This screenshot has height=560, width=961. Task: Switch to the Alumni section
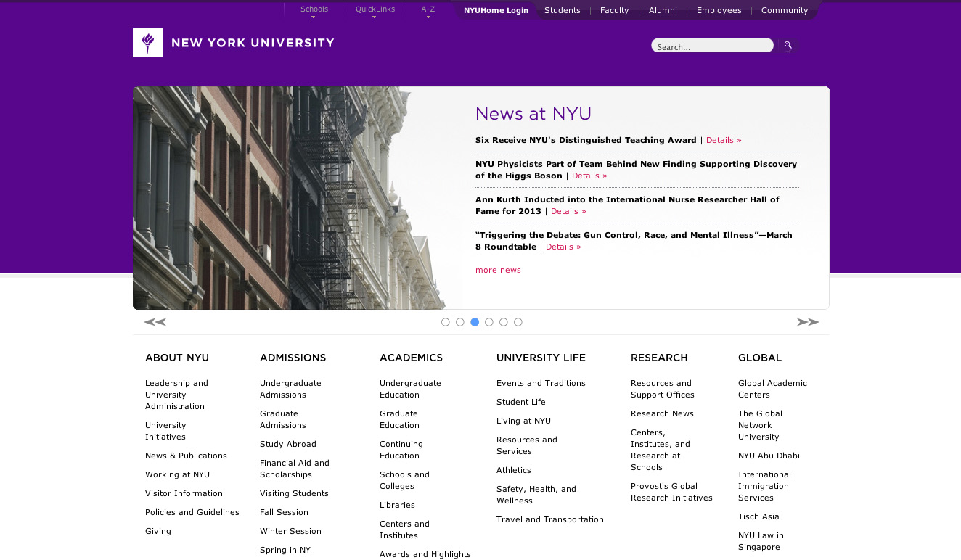tap(663, 10)
